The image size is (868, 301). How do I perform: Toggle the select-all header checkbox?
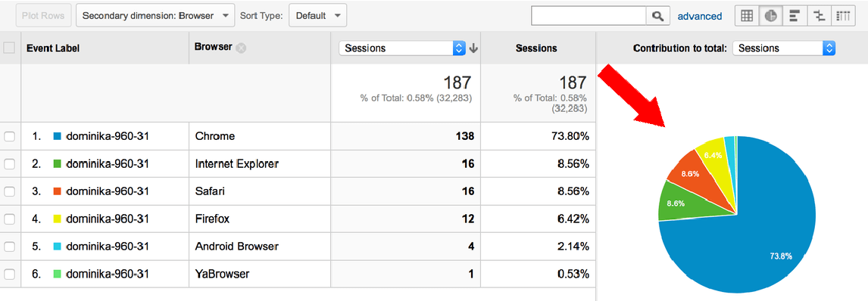click(9, 48)
